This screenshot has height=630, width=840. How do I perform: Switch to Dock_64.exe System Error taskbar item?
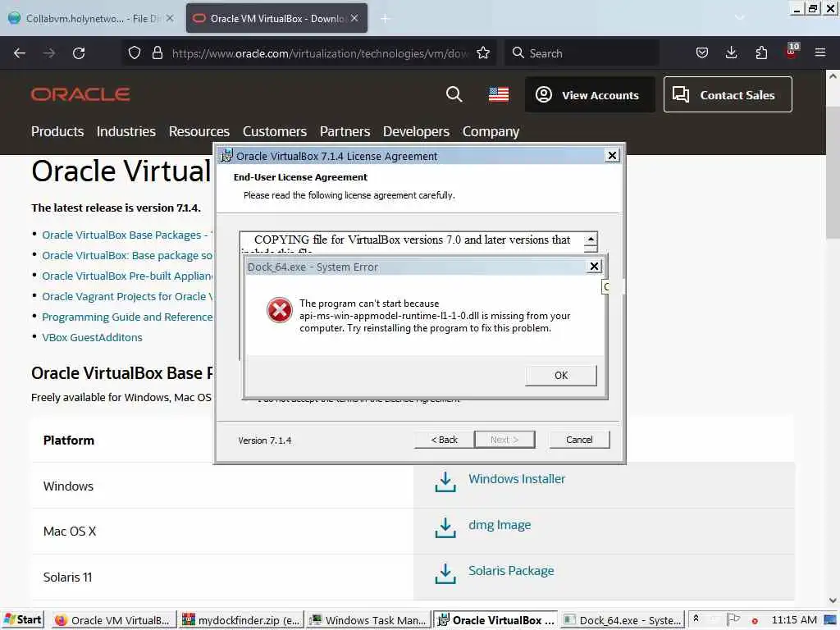623,620
